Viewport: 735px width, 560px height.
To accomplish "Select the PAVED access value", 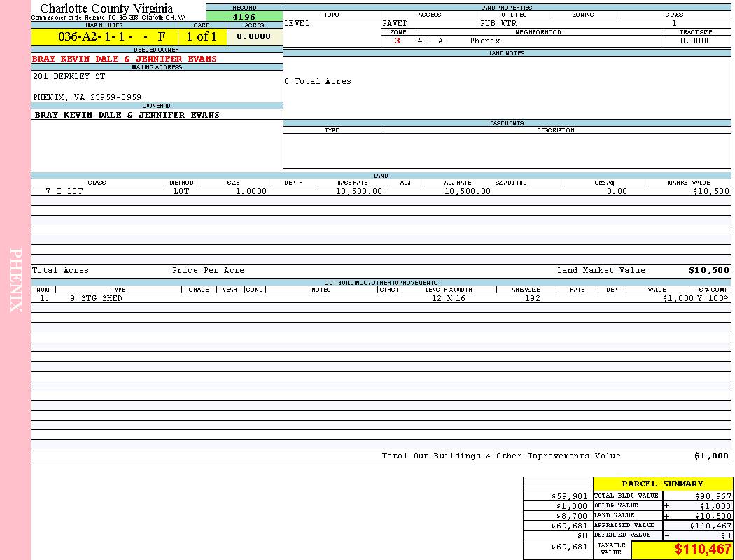I will tap(395, 23).
